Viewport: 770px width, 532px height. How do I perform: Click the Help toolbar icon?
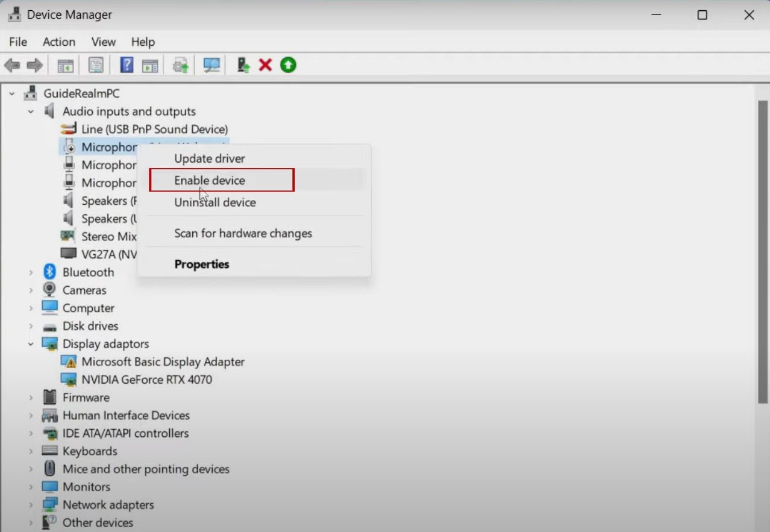(126, 64)
